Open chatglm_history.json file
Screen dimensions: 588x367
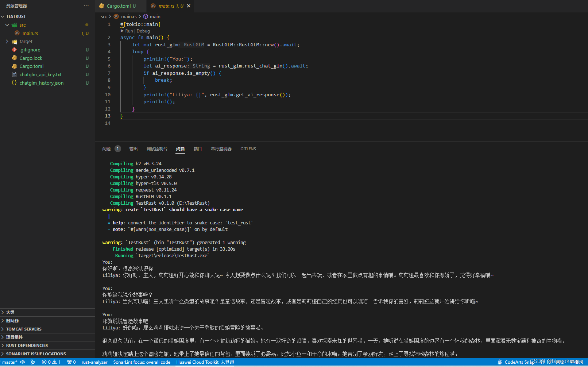42,83
